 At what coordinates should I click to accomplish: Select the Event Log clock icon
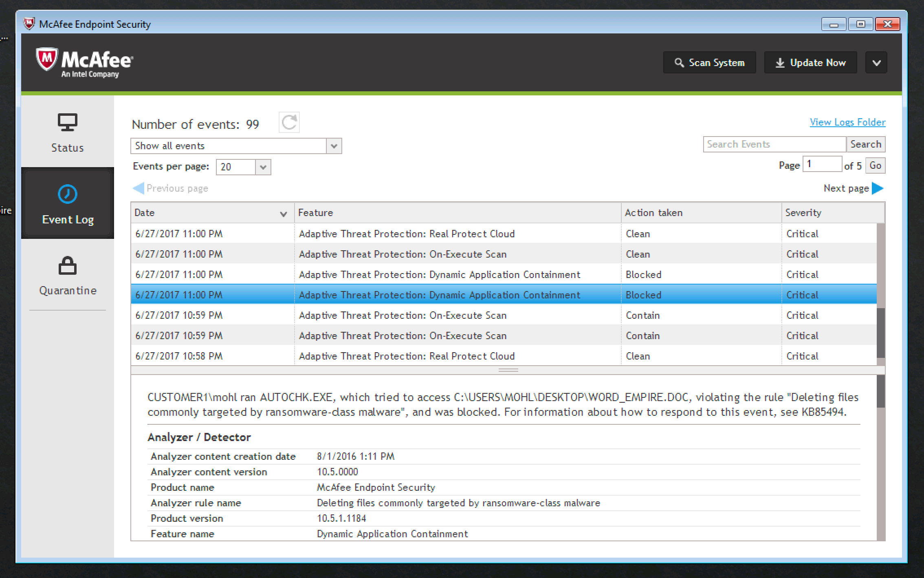67,194
